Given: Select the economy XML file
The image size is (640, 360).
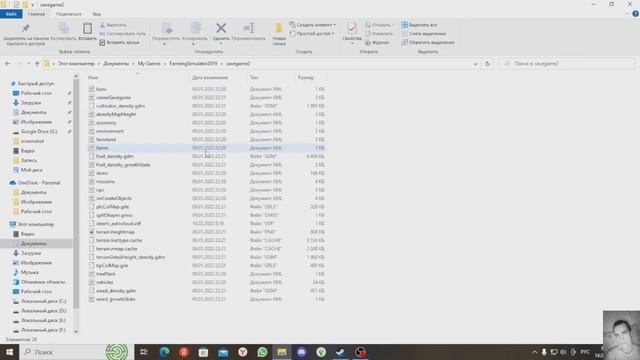Looking at the screenshot, I should pyautogui.click(x=106, y=123).
